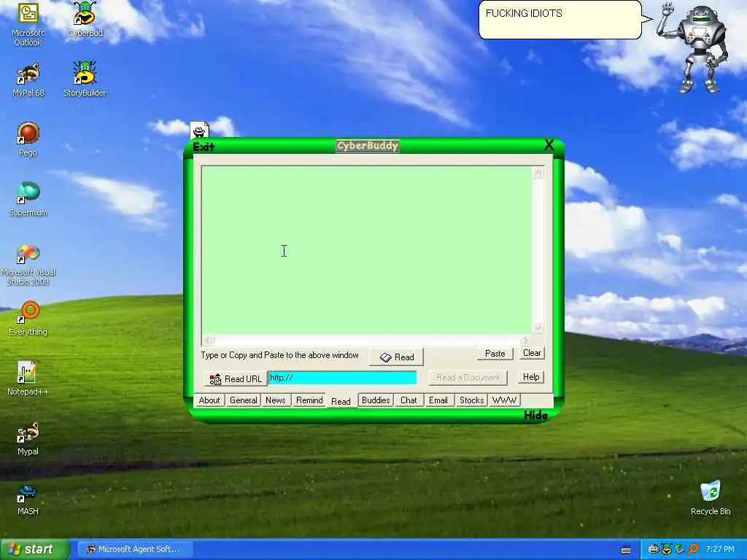Select the Read tab
This screenshot has width=747, height=560.
pyautogui.click(x=341, y=402)
